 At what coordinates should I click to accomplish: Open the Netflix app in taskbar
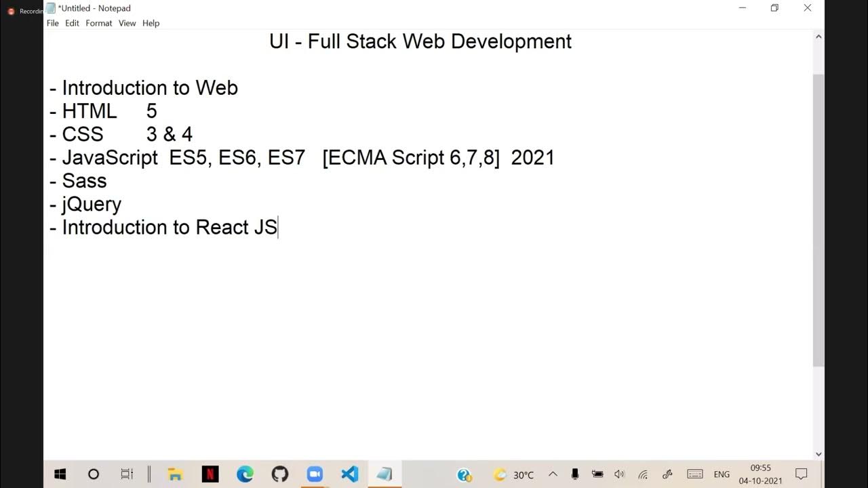pos(210,474)
